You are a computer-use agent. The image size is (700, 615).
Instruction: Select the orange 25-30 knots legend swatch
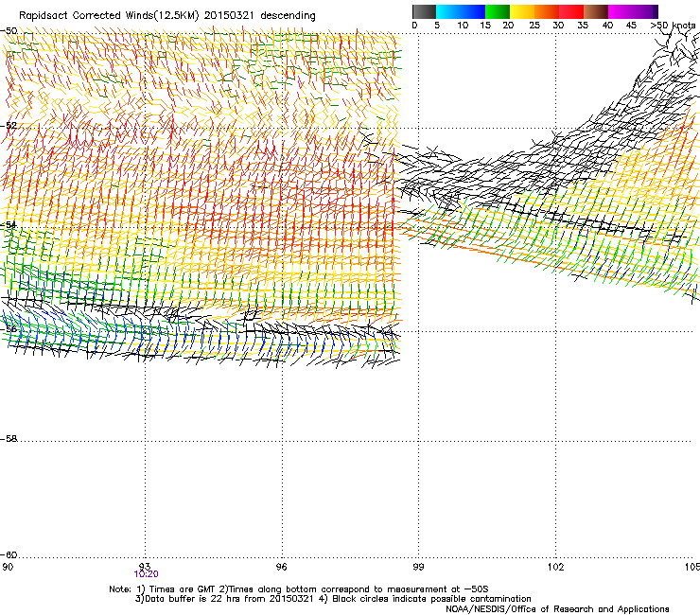tap(547, 11)
